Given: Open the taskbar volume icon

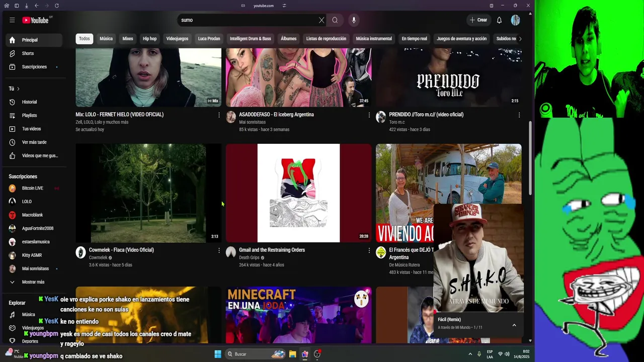Looking at the screenshot, I should (507, 354).
